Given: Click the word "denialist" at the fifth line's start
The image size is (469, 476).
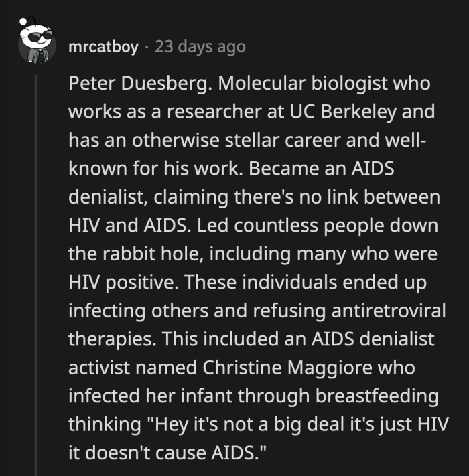Looking at the screenshot, I should (111, 197).
